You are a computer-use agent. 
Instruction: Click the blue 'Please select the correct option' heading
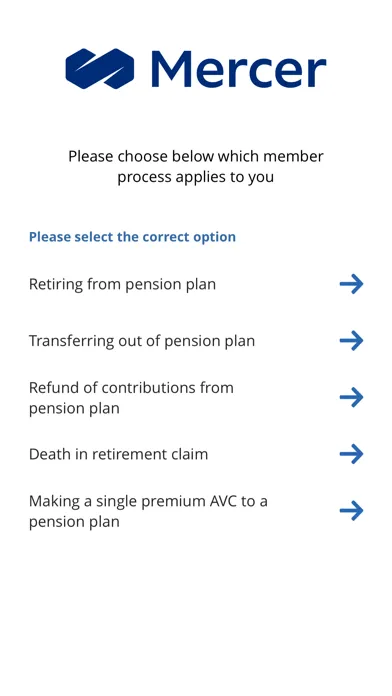pos(132,237)
